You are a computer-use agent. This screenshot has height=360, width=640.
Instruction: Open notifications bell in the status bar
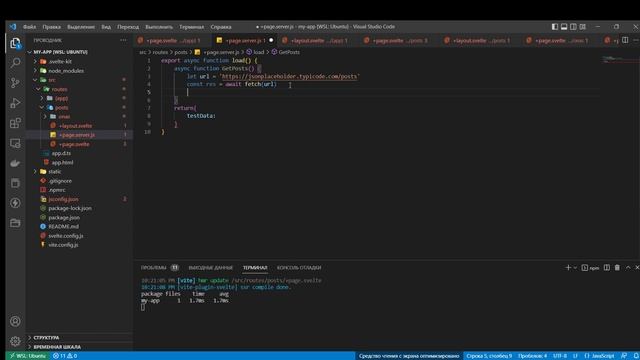[636, 356]
